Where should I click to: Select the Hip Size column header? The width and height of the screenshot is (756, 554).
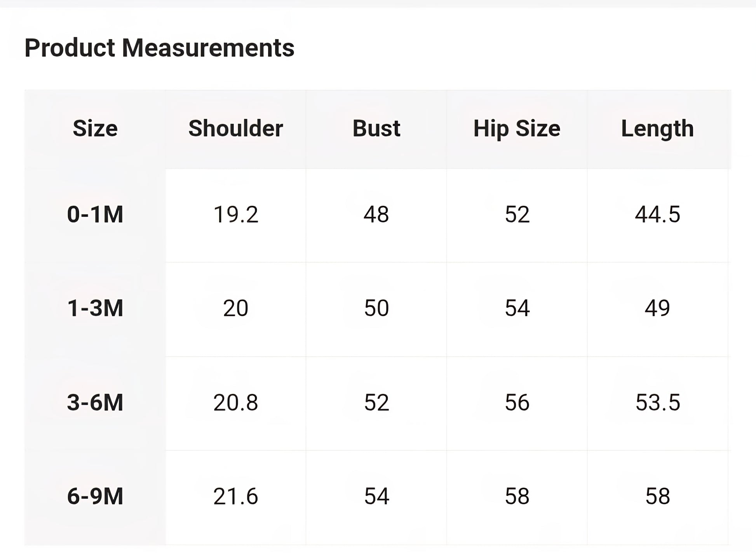point(517,129)
